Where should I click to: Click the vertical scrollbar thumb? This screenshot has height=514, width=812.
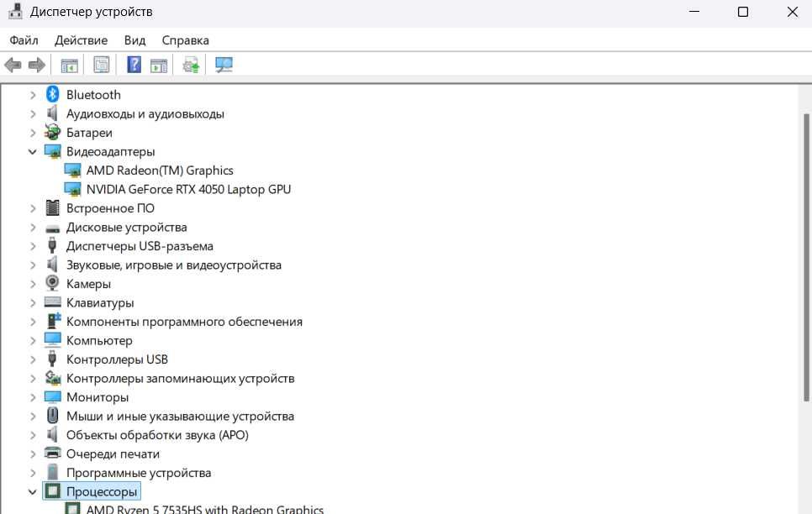point(806,257)
